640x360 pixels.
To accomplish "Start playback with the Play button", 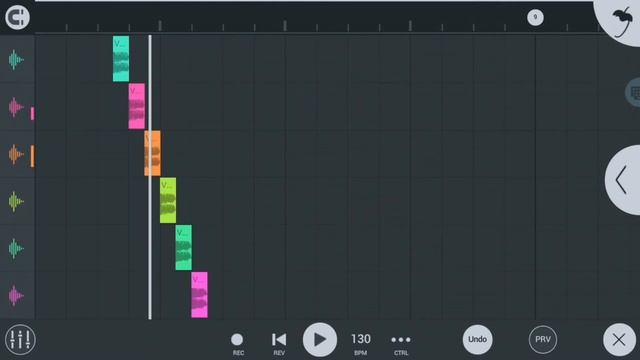I will tap(320, 340).
